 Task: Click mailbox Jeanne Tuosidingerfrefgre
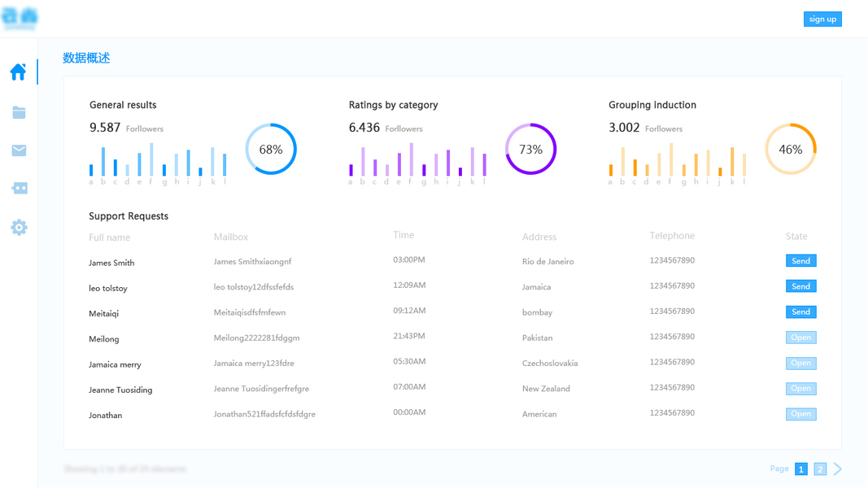pos(261,389)
